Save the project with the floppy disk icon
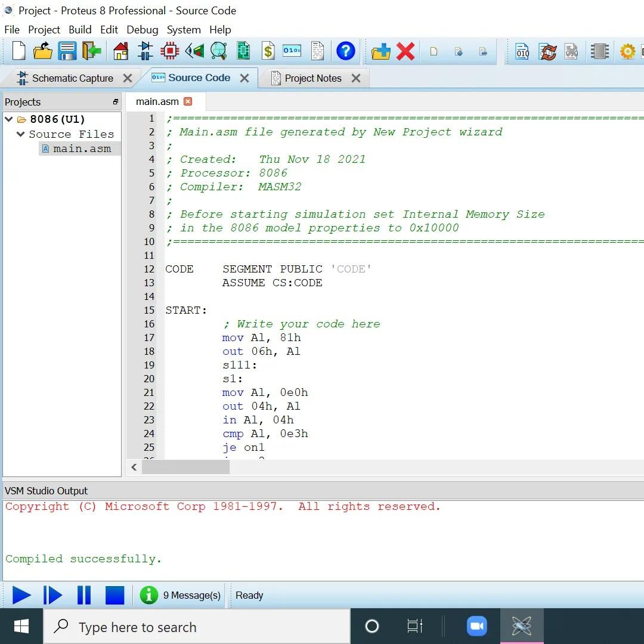Screen dimensions: 644x644 (x=67, y=51)
